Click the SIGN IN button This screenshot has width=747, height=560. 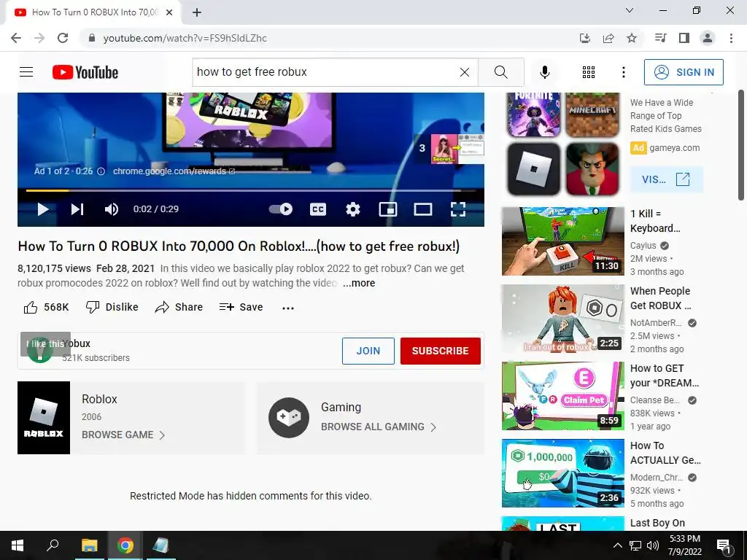point(684,72)
